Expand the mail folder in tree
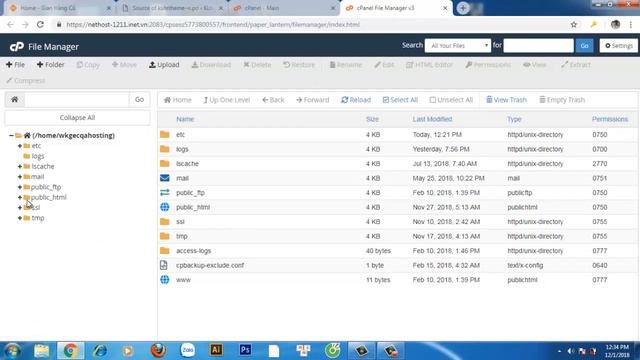The image size is (640, 360). [20, 177]
